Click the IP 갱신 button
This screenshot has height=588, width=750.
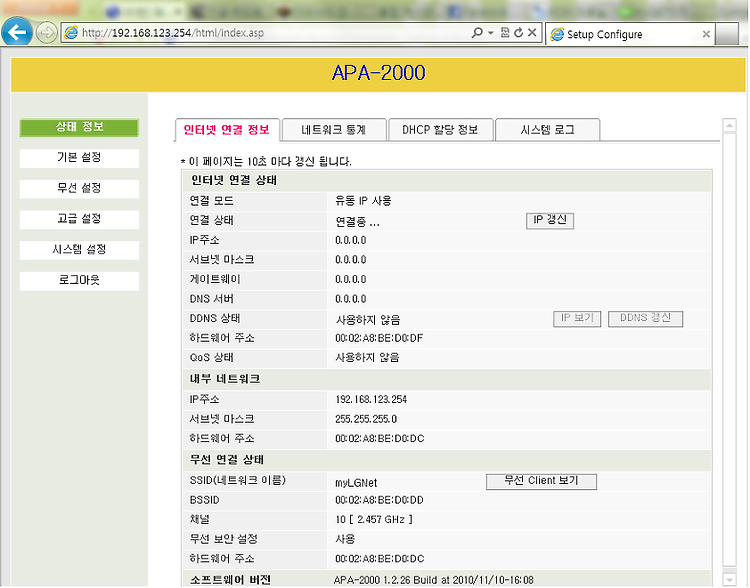[x=550, y=221]
